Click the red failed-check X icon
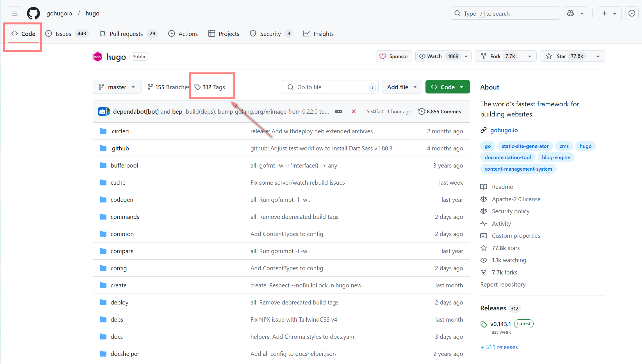Image resolution: width=642 pixels, height=364 pixels. (x=354, y=111)
